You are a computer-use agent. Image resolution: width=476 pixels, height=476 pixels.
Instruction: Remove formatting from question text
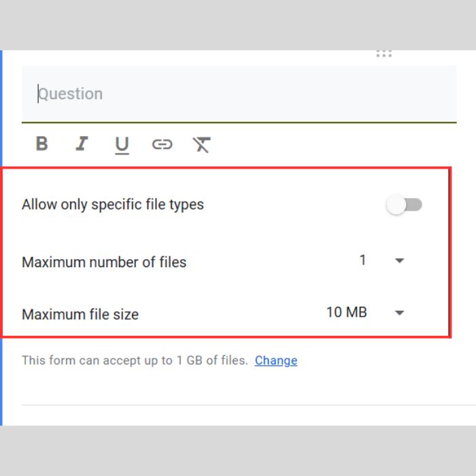[201, 144]
